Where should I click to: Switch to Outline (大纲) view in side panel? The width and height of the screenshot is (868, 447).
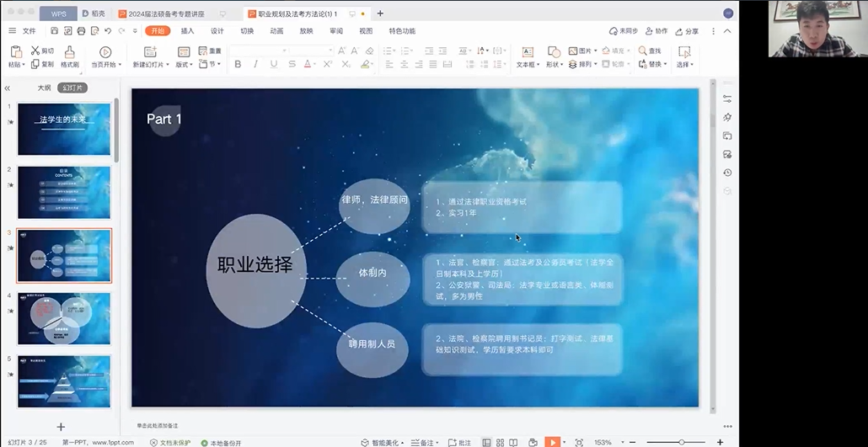pyautogui.click(x=44, y=88)
